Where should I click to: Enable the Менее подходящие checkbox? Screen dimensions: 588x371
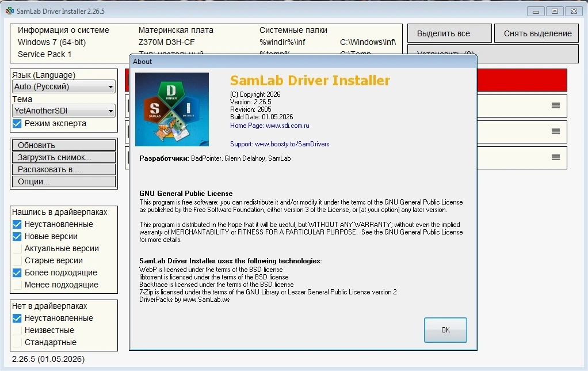(x=17, y=285)
